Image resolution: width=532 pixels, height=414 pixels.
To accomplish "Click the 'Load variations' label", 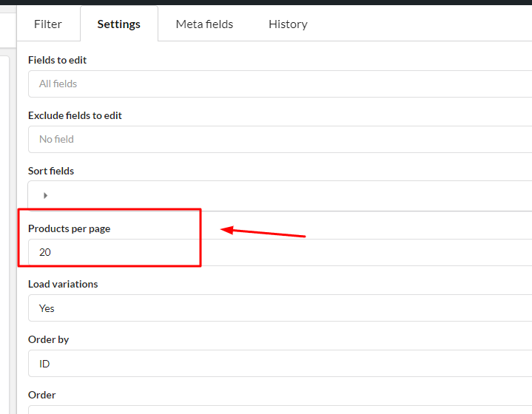I will tap(63, 284).
